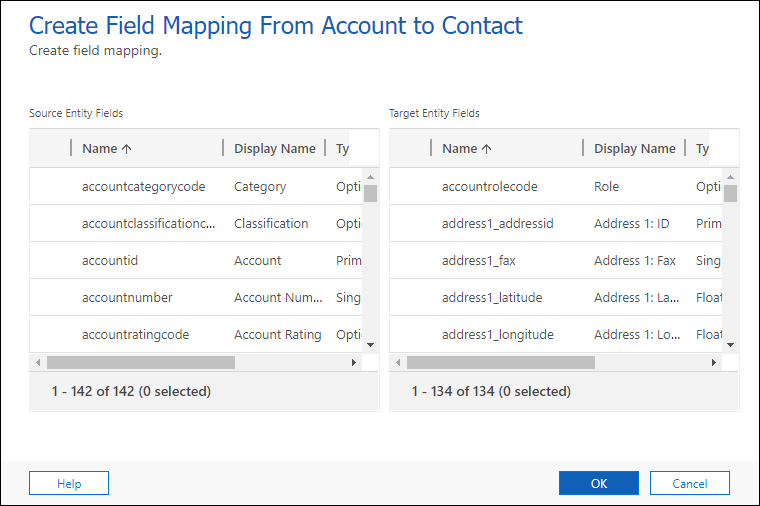Select accountratingcode in source list
This screenshot has height=506, width=760.
pos(135,334)
